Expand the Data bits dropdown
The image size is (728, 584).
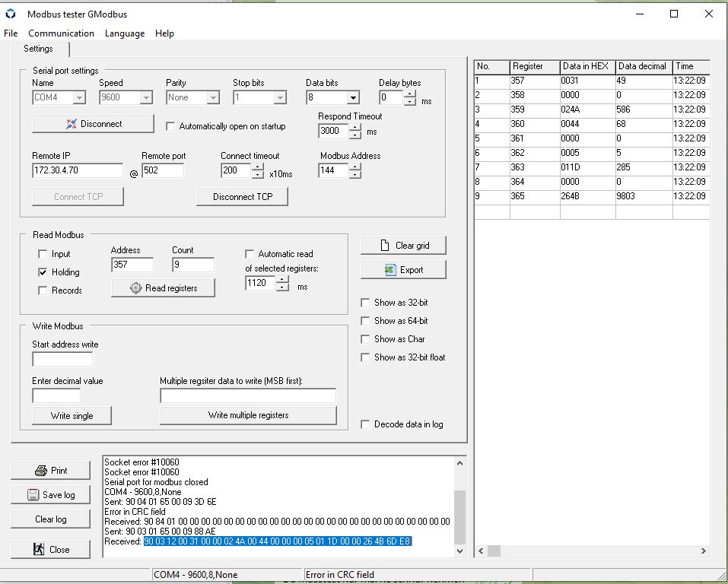tap(353, 97)
